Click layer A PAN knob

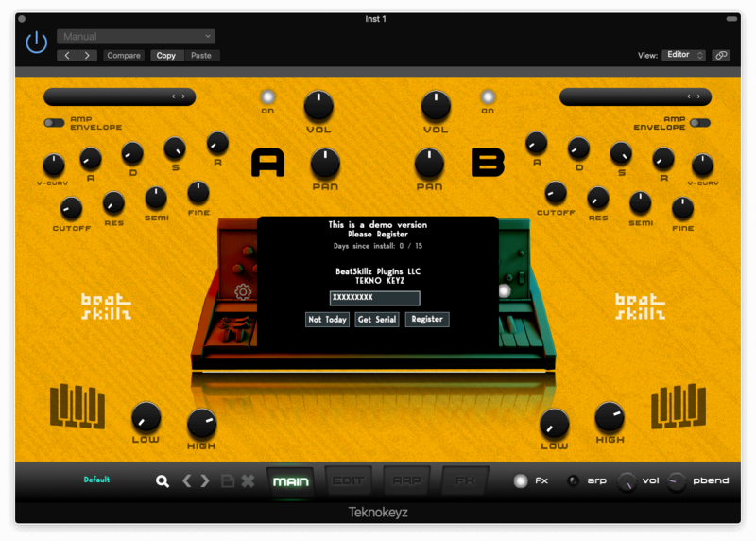(x=325, y=163)
